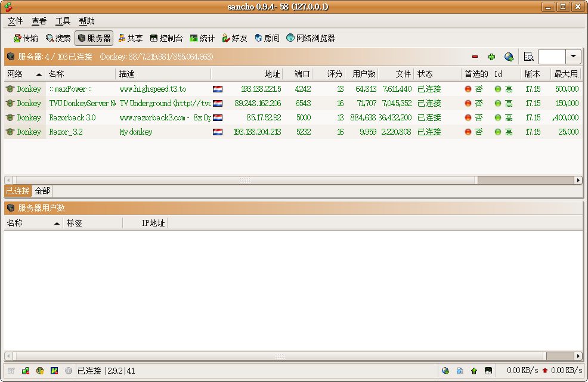The width and height of the screenshot is (588, 382).
Task: Open the 统计 statistics tab
Action: [203, 38]
